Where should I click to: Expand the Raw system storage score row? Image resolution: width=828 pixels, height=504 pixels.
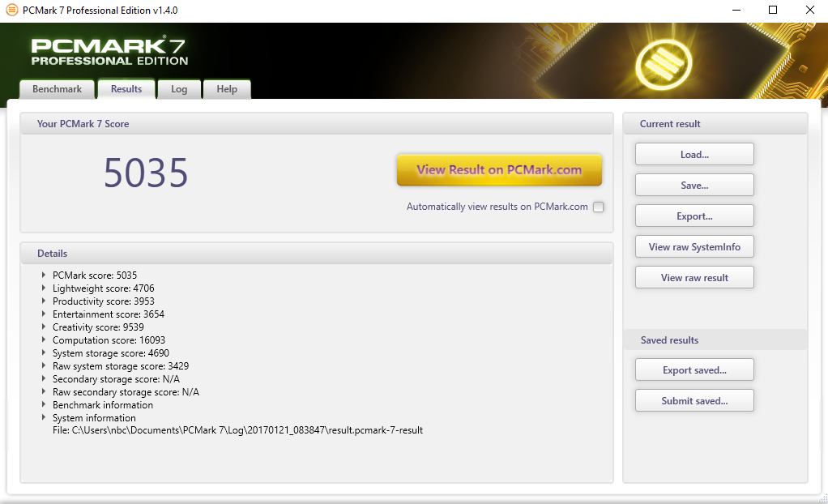tap(43, 365)
